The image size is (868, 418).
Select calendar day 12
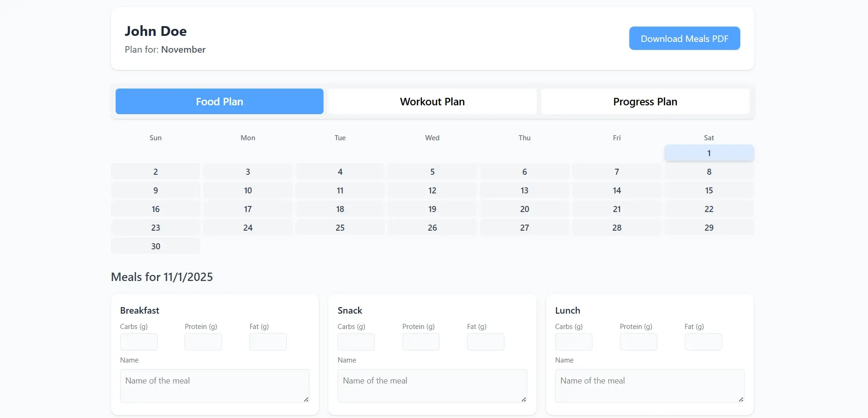click(432, 191)
